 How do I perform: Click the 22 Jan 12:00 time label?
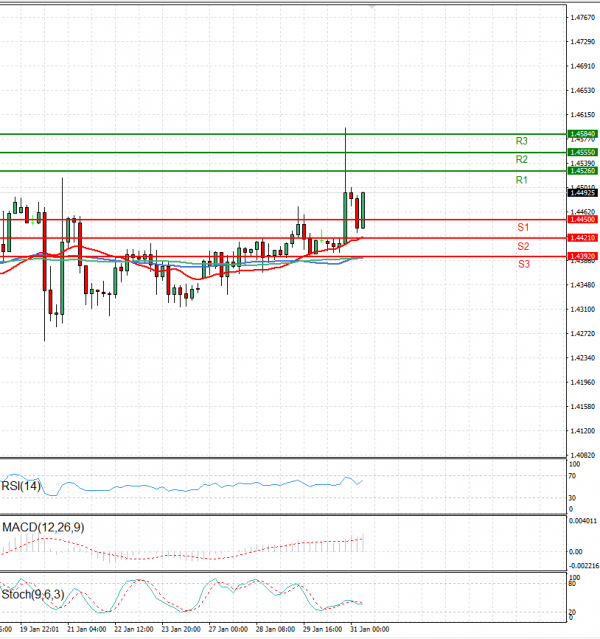coord(134,629)
